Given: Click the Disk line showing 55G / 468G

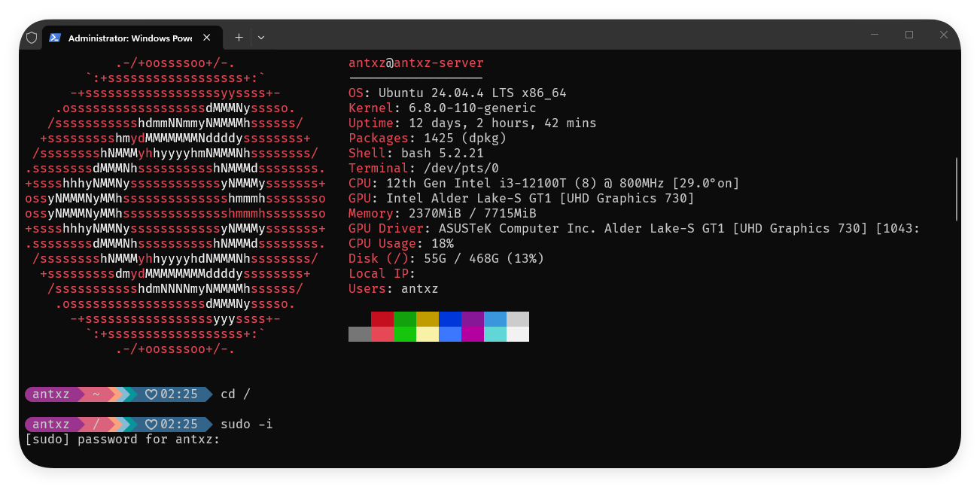Looking at the screenshot, I should pyautogui.click(x=446, y=259).
